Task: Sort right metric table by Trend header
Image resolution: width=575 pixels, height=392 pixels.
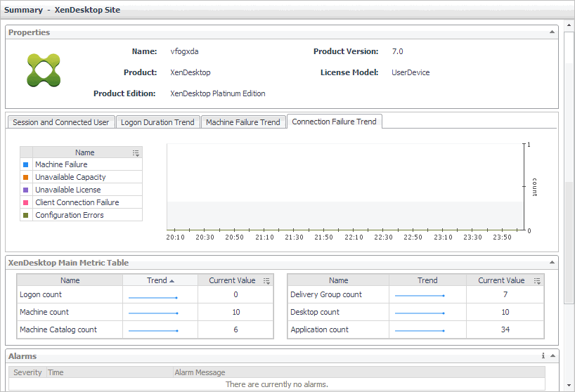Action: tap(427, 280)
